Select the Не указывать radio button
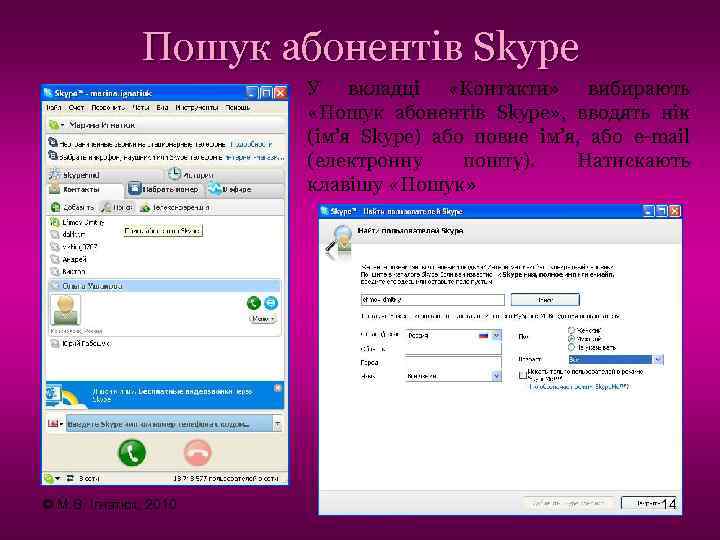The height and width of the screenshot is (540, 720). (571, 348)
